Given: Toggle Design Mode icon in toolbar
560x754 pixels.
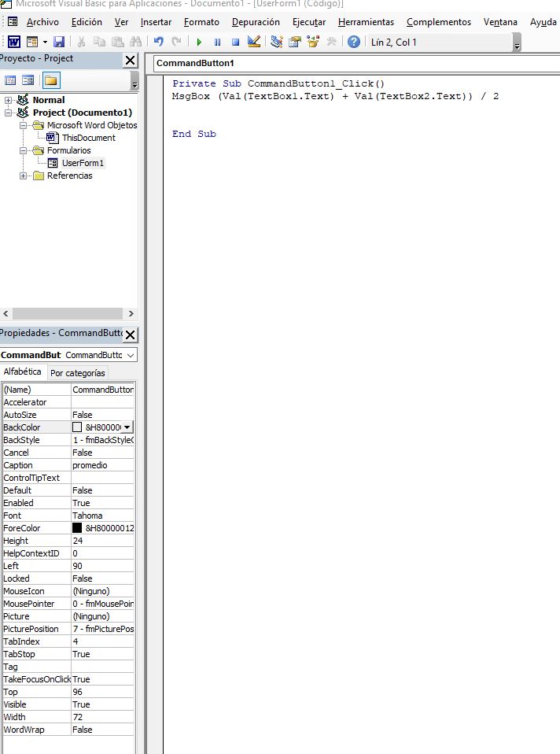Looking at the screenshot, I should (x=253, y=42).
